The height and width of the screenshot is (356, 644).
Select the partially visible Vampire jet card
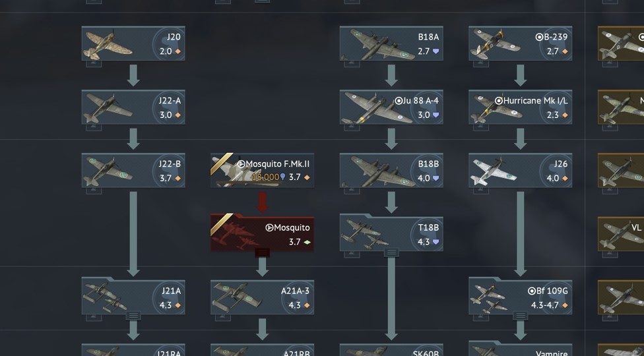click(x=520, y=348)
